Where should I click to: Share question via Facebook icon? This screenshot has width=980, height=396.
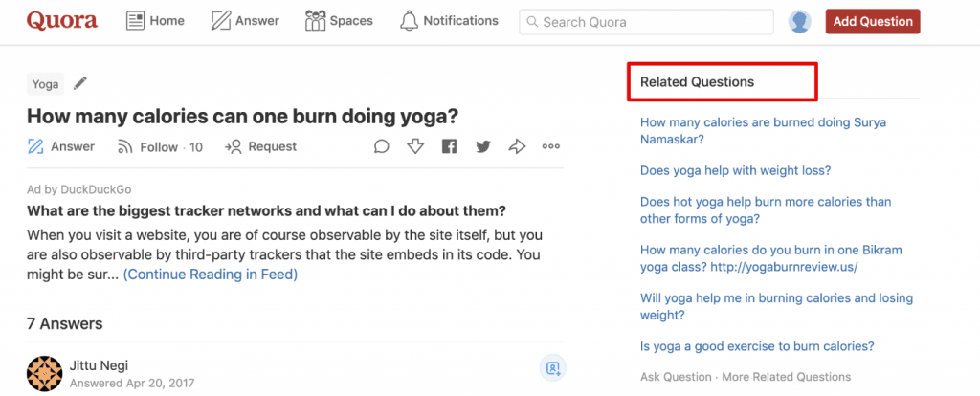[x=450, y=146]
